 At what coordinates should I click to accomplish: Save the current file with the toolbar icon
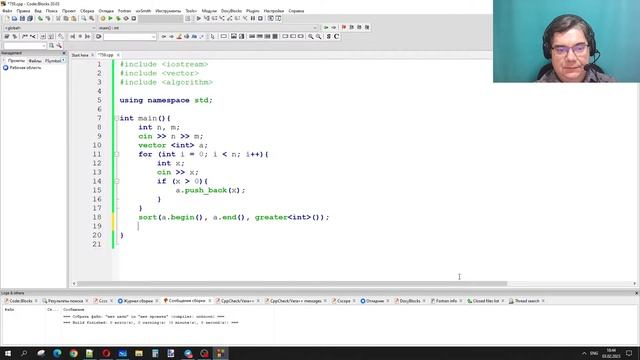click(x=22, y=18)
